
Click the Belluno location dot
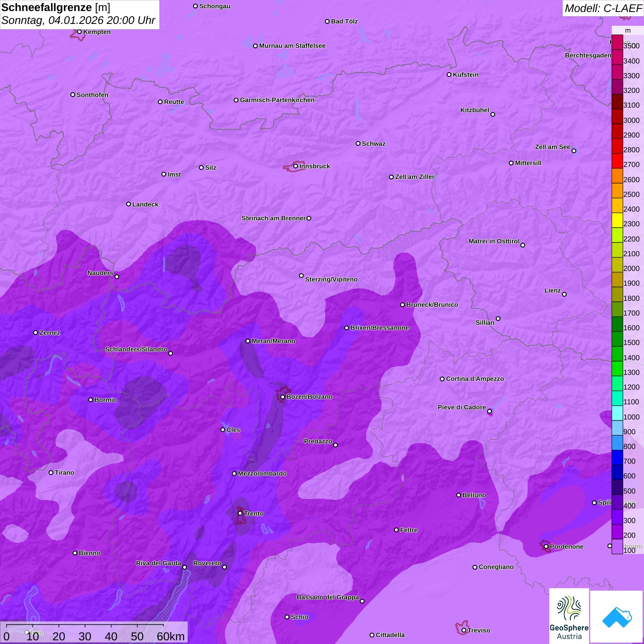click(458, 495)
